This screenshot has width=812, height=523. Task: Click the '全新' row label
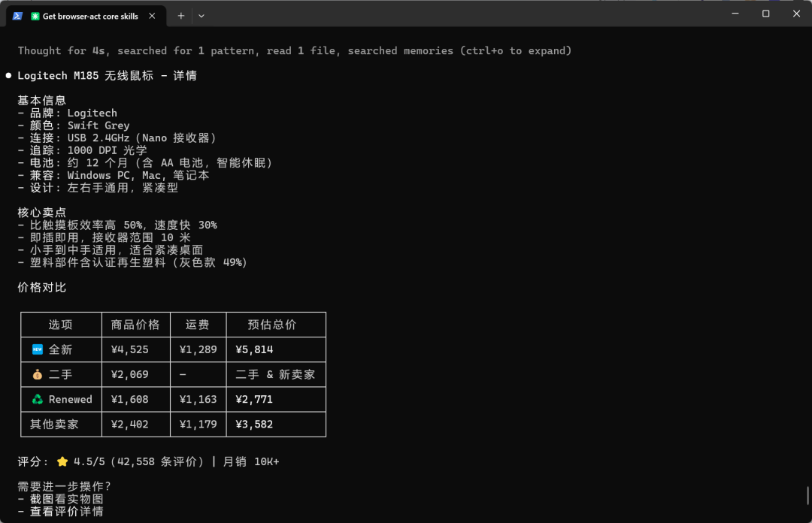(61, 349)
